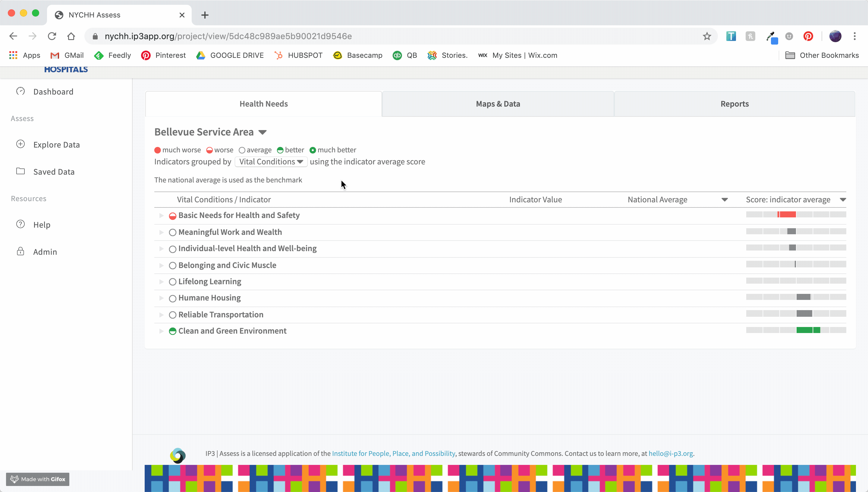
Task: Expand Humane Housing row
Action: coord(161,298)
